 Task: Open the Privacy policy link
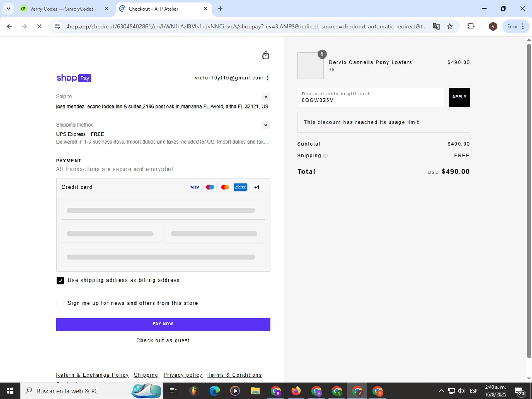pos(183,375)
